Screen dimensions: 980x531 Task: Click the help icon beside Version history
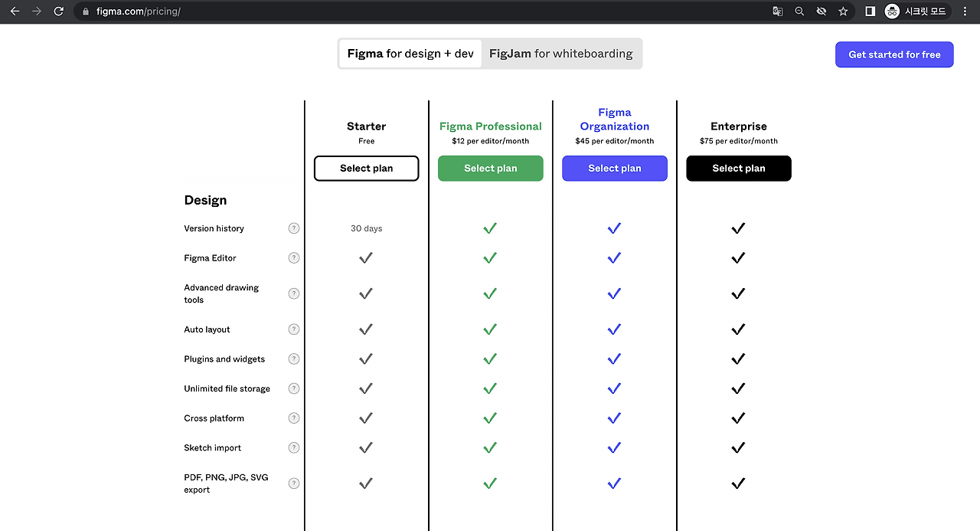[x=294, y=228]
